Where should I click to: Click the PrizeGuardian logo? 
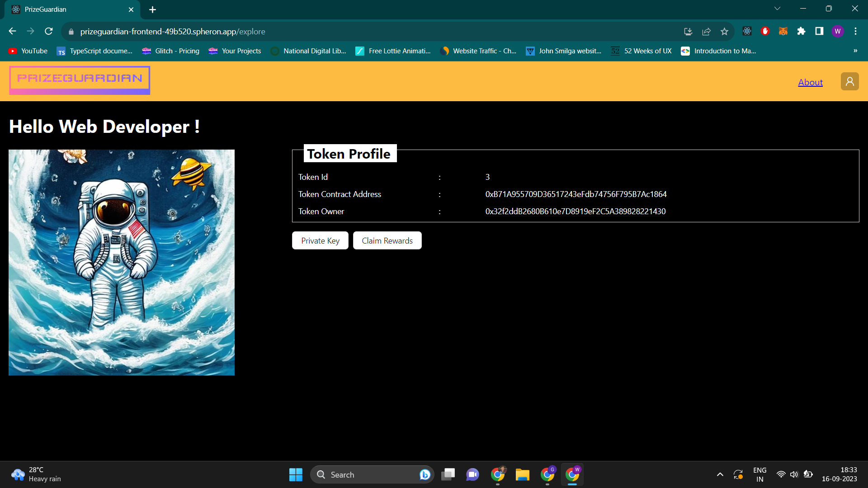tap(80, 80)
